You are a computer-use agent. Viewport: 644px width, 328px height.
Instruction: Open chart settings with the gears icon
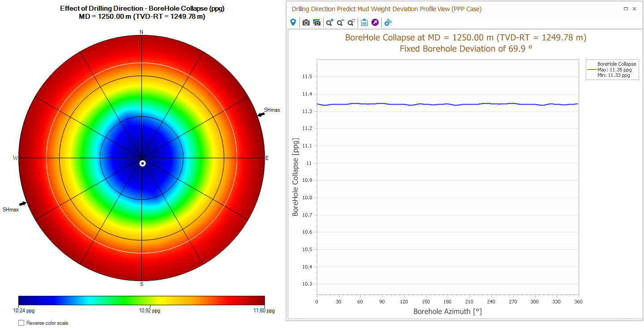388,22
